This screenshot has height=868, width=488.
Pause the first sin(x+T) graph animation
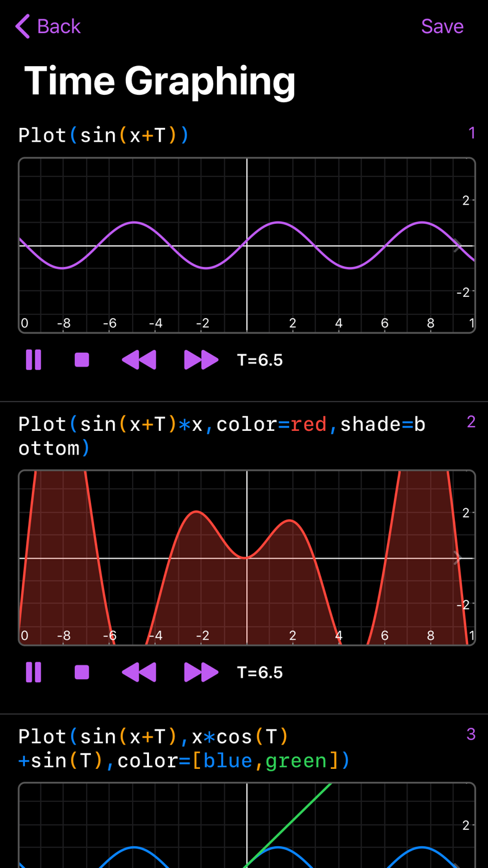pos(34,360)
